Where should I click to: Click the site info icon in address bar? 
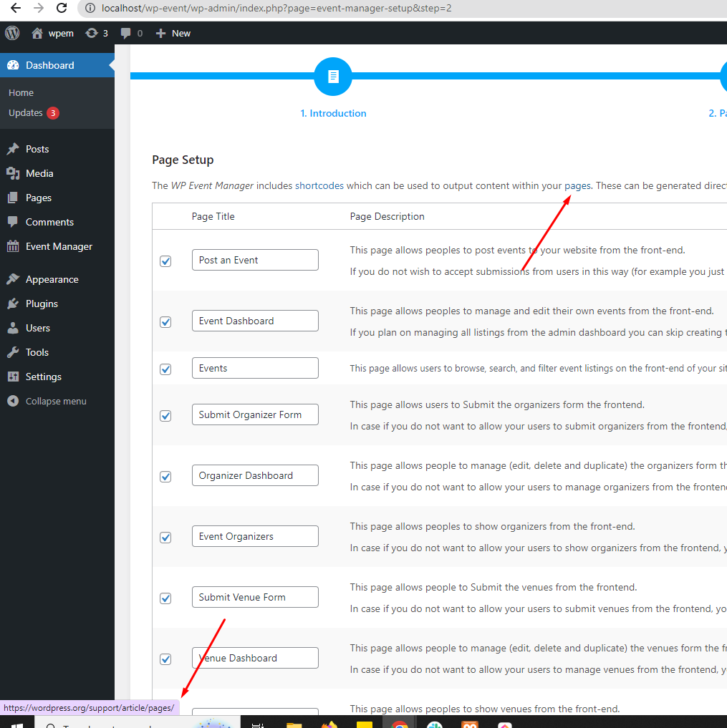pos(90,9)
